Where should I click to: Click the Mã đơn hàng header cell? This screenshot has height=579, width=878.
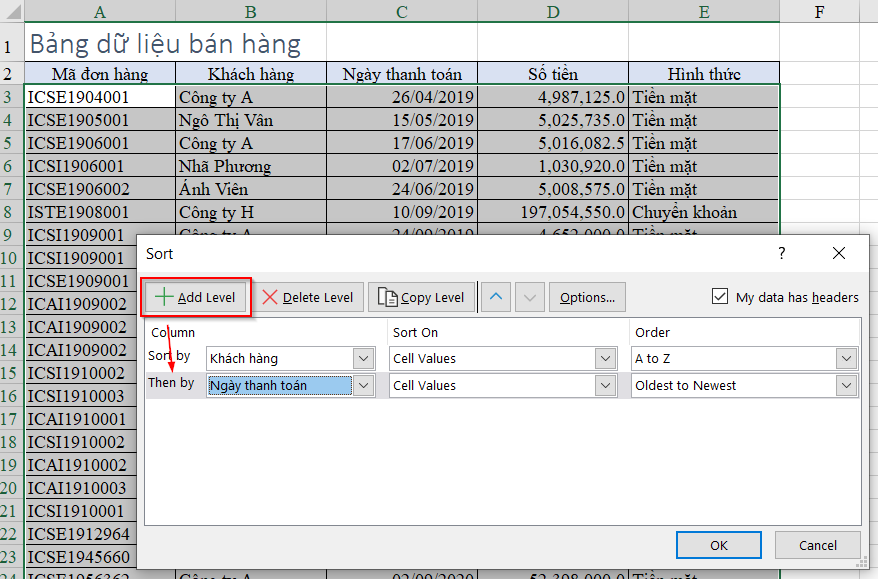tap(100, 73)
